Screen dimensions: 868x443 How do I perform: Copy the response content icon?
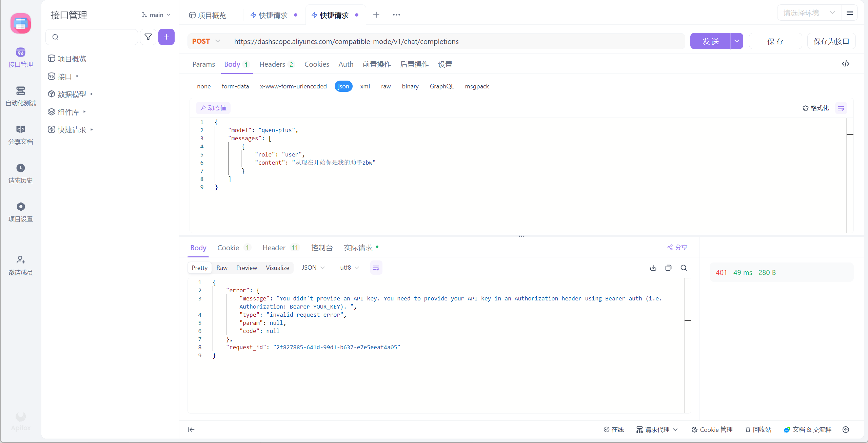click(668, 268)
